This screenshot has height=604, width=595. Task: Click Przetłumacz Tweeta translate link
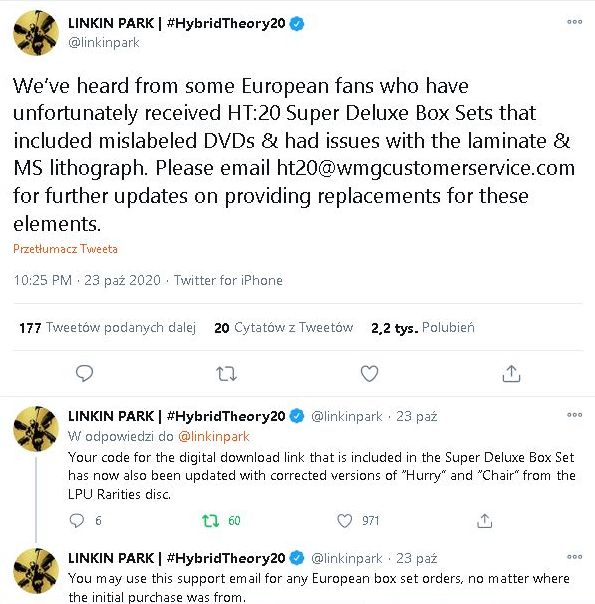pos(65,249)
